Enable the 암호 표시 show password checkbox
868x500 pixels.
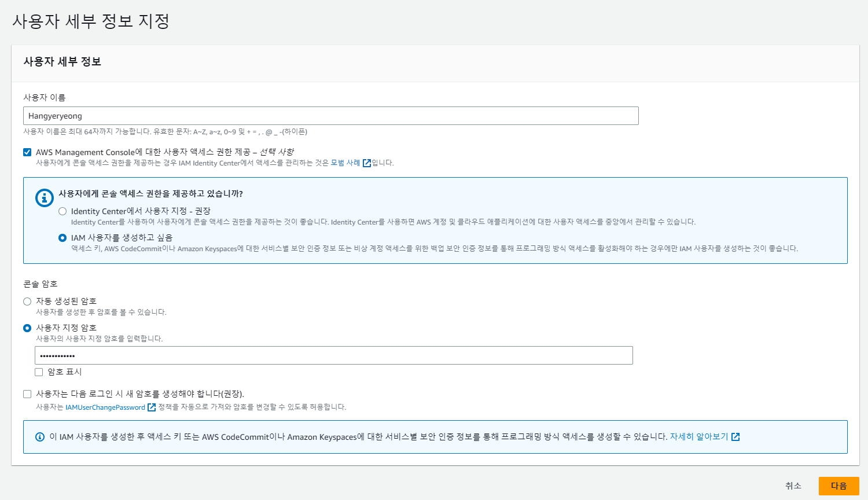39,372
